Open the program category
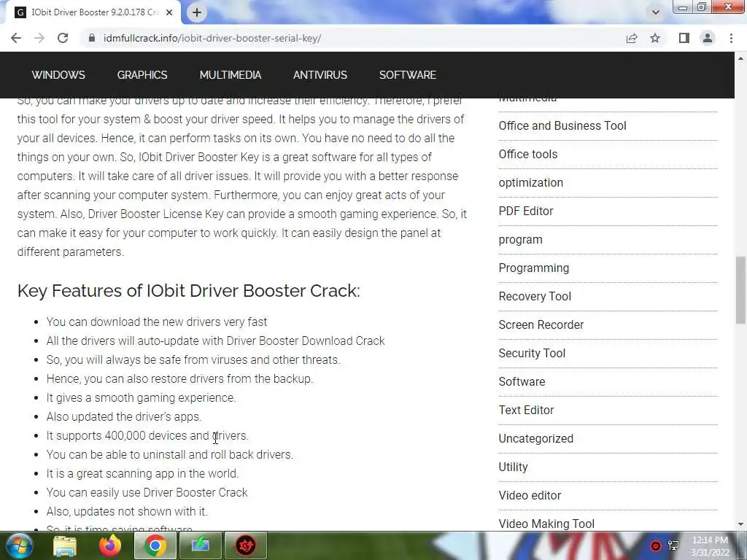The image size is (747, 560). (x=520, y=239)
